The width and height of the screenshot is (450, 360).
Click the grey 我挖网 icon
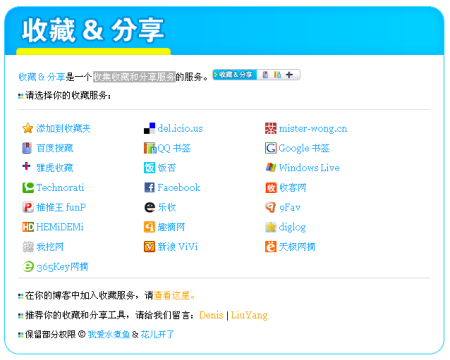[x=28, y=247]
